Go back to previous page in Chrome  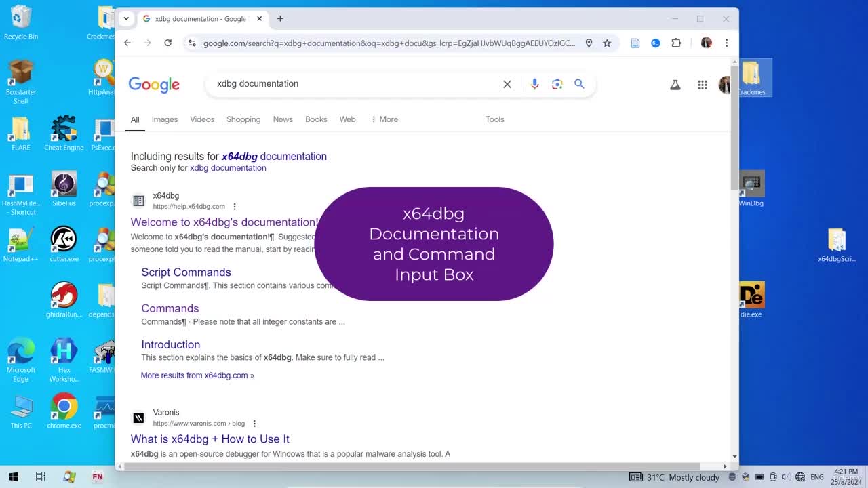pos(127,43)
